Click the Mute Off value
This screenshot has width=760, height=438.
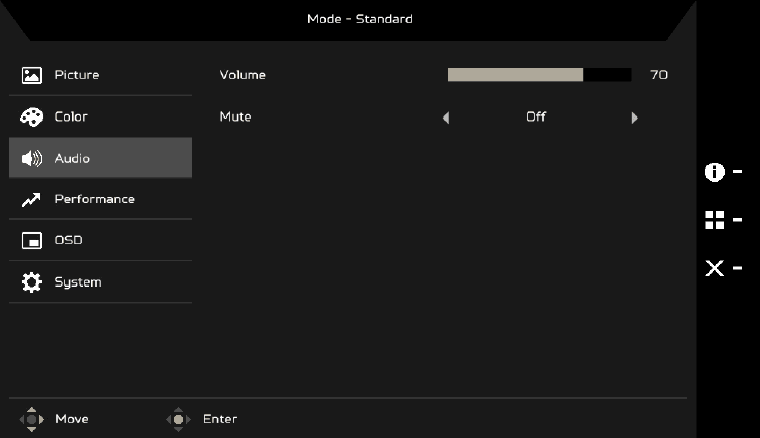point(536,117)
